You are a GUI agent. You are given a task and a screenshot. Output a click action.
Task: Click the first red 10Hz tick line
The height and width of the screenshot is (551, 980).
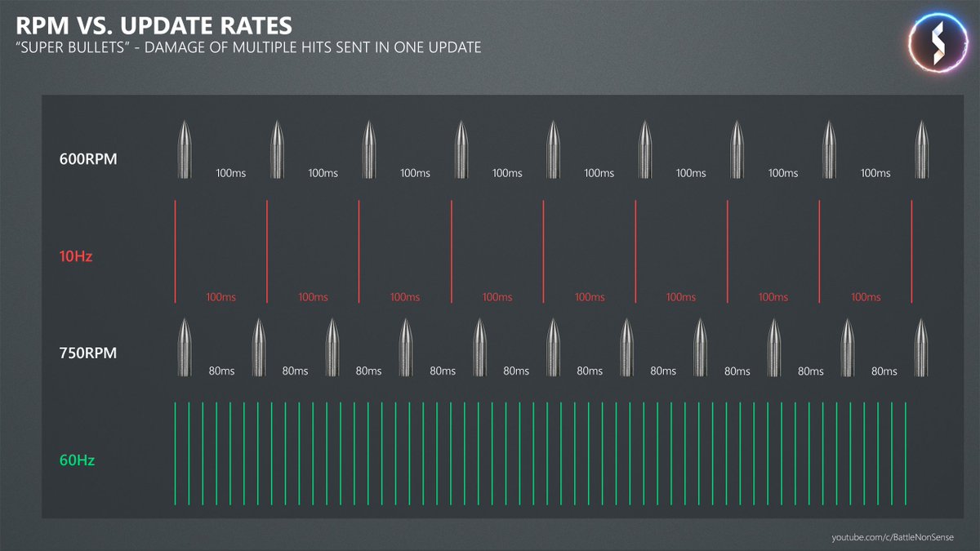tap(175, 251)
